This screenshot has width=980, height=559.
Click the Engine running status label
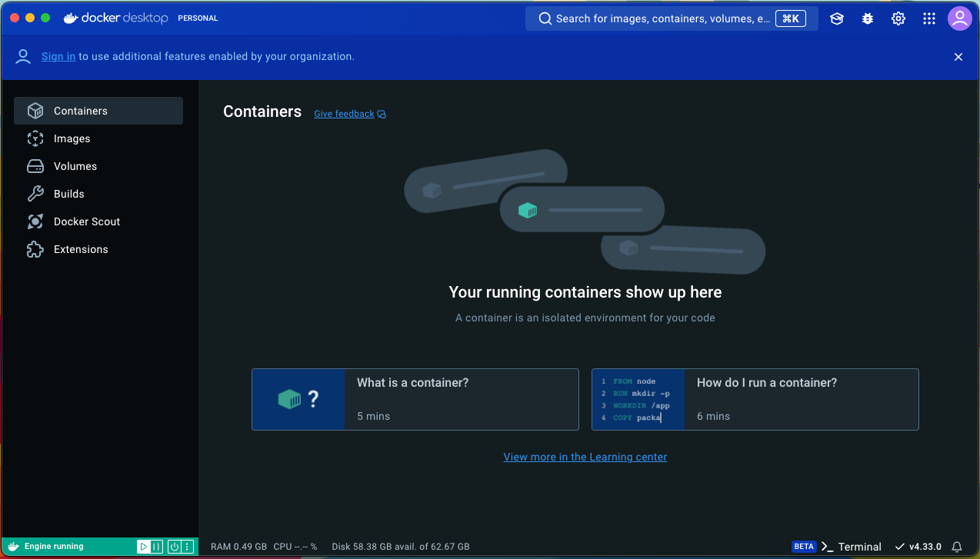[x=54, y=547]
